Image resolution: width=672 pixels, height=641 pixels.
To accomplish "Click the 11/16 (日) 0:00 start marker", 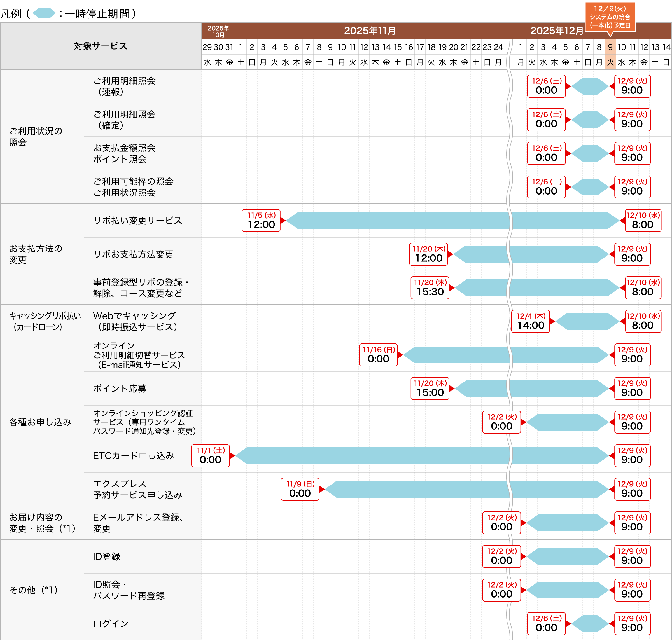I will tap(378, 355).
